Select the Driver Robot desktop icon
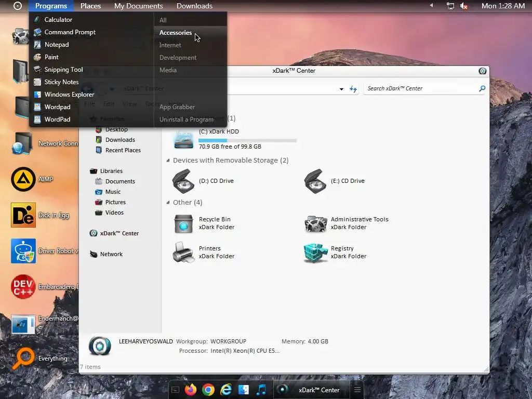532x399 pixels. coord(23,251)
